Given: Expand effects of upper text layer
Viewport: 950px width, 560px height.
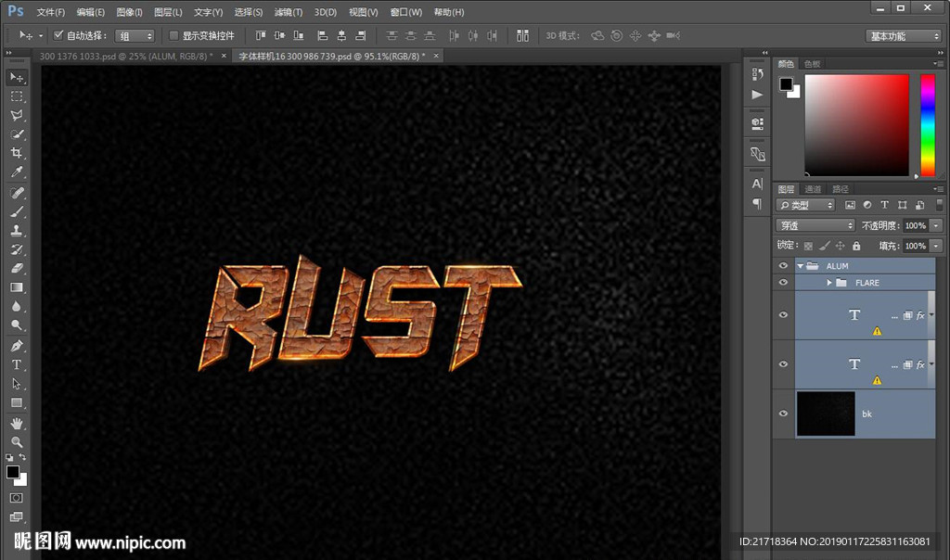Looking at the screenshot, I should coord(931,315).
